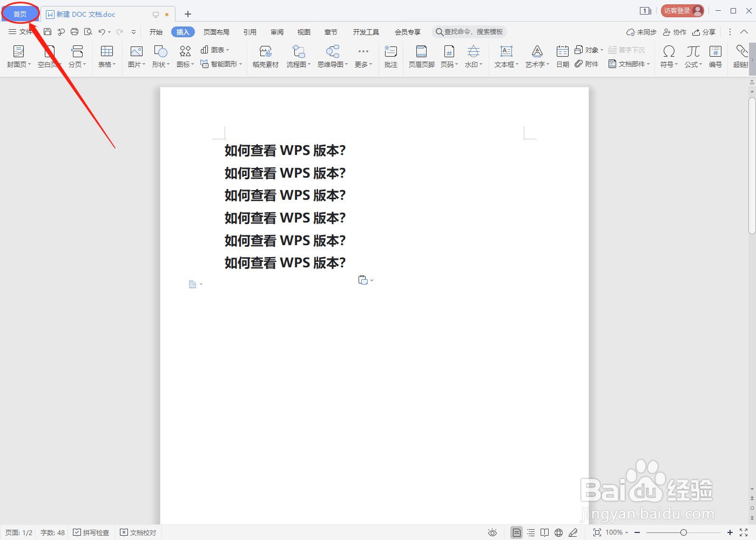Click the Redo arrow icon
Screen dimensions: 756x540
coord(120,32)
